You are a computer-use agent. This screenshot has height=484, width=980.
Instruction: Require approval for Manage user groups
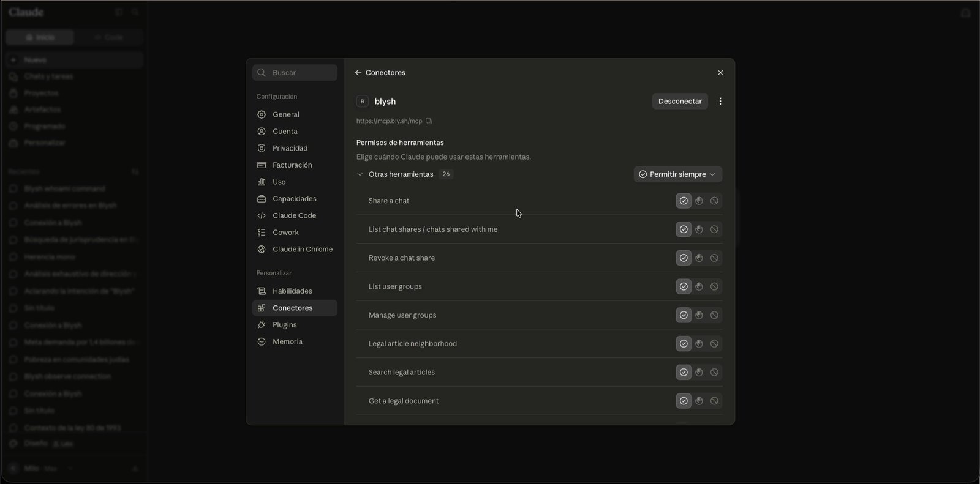pyautogui.click(x=699, y=315)
